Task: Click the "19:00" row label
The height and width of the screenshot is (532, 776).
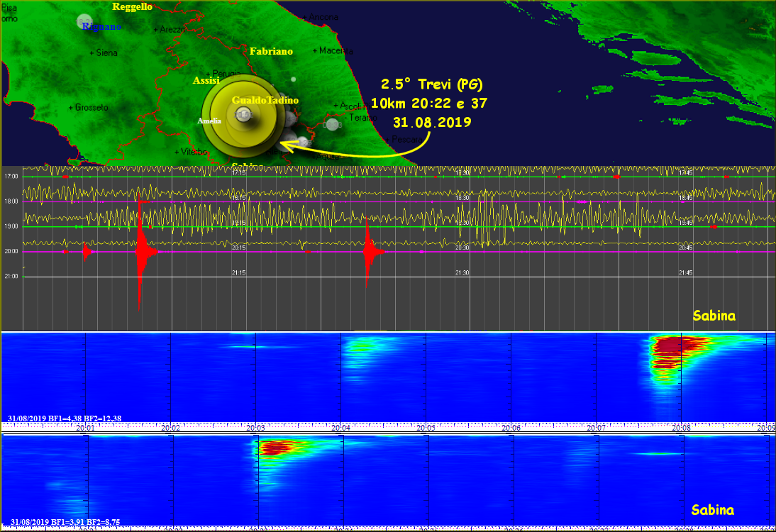Action: click(x=11, y=226)
